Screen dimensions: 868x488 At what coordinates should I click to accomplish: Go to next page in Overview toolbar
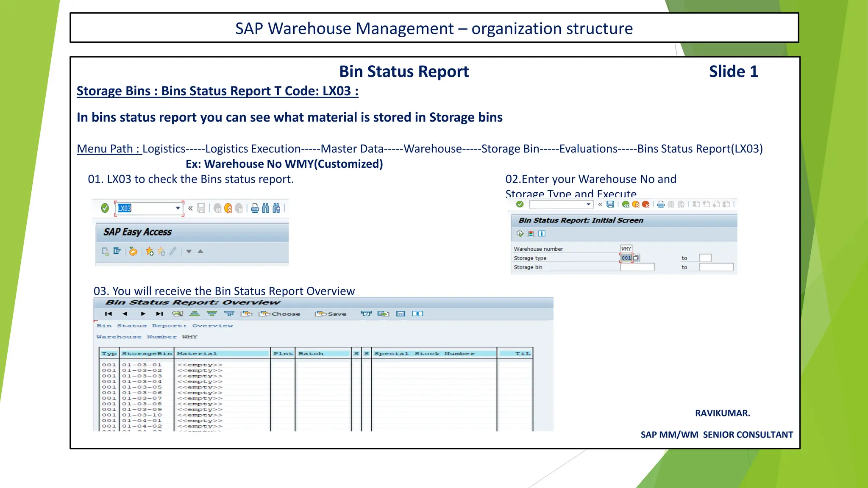point(143,314)
